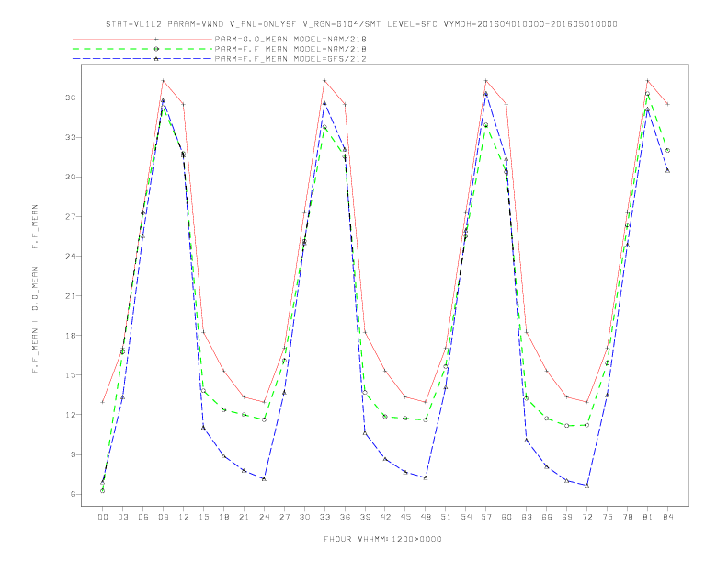Click y-axis tick label 36
This screenshot has width=728, height=563.
71,98
